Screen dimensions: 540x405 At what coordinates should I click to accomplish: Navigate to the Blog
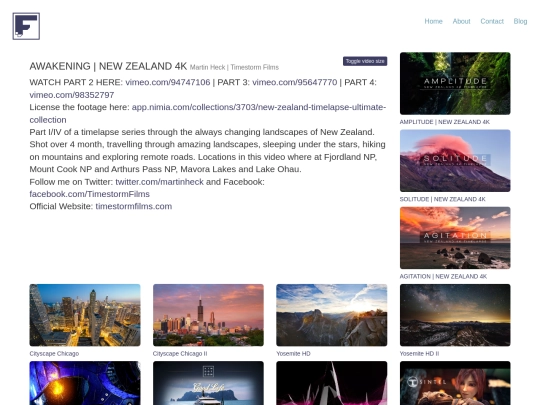[x=520, y=21]
